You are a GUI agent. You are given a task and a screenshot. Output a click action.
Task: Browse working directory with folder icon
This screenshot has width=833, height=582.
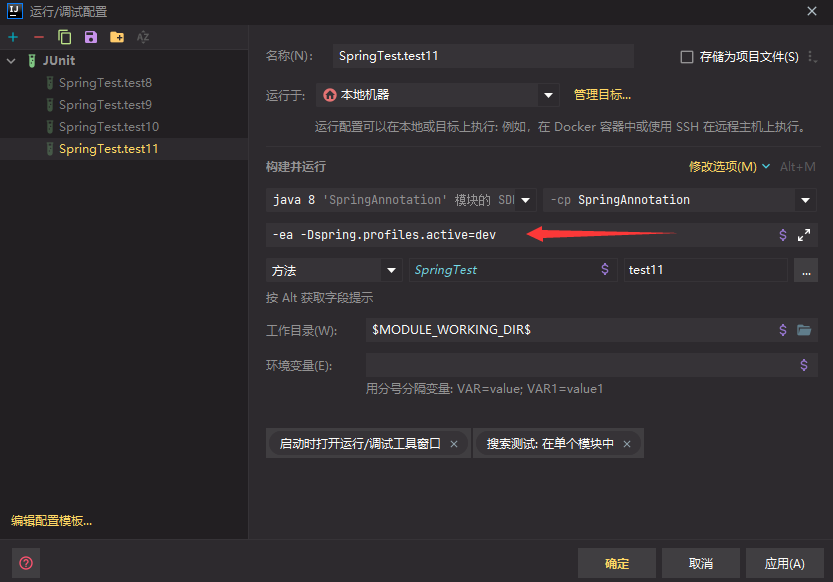coord(806,329)
